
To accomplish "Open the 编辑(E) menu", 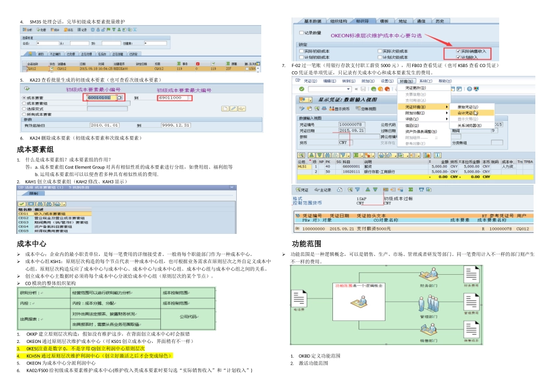I will point(329,81).
